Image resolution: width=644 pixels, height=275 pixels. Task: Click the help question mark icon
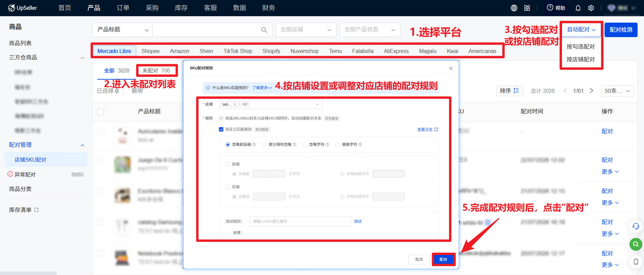550,7
